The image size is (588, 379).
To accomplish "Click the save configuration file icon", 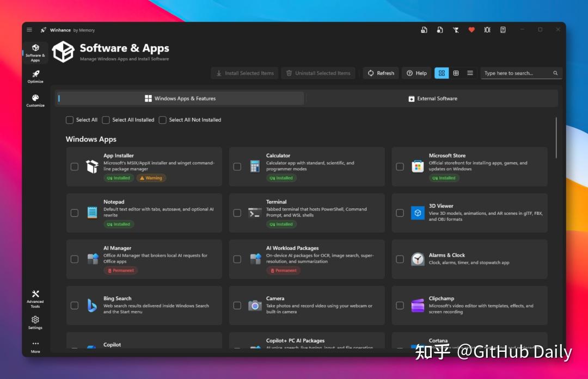I will (x=424, y=30).
